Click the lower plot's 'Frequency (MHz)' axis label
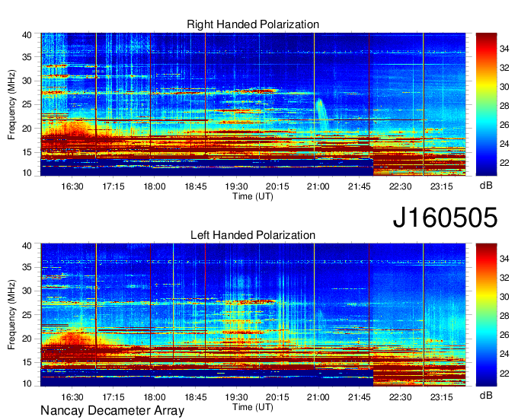This screenshot has width=518, height=420. click(11, 315)
